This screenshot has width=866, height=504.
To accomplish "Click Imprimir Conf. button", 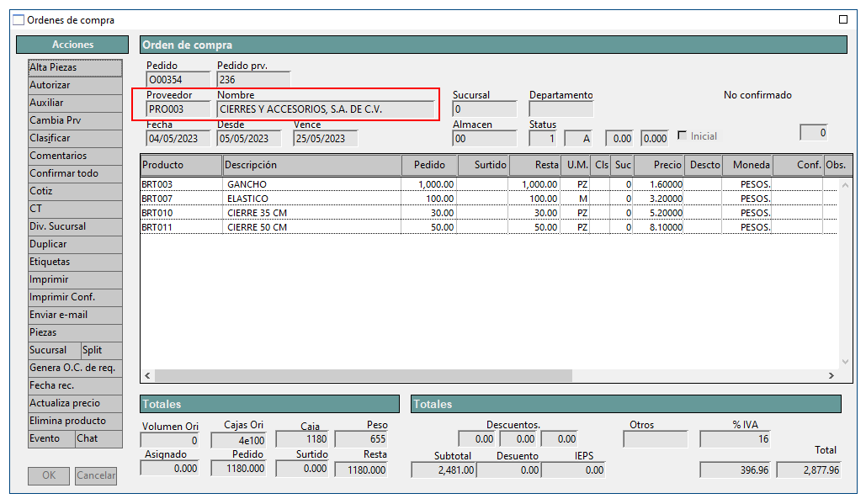I will point(75,297).
